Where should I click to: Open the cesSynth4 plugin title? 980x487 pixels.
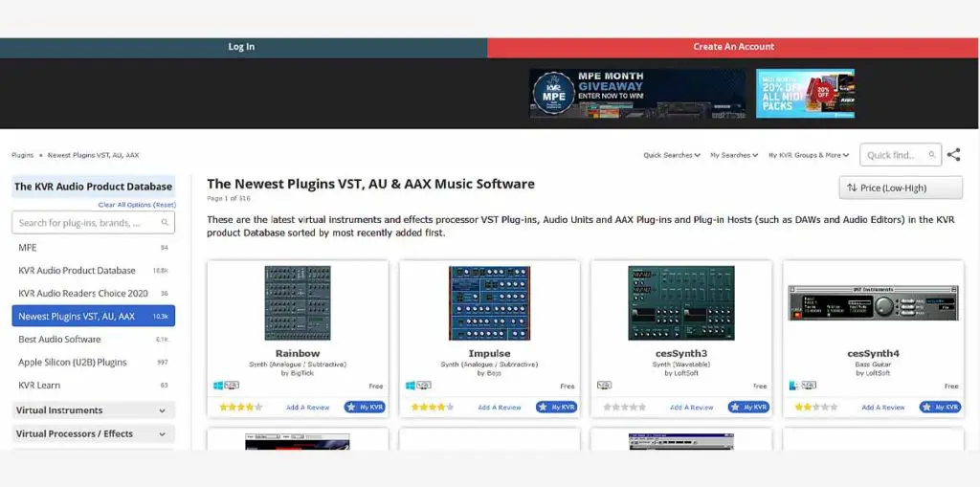(873, 353)
